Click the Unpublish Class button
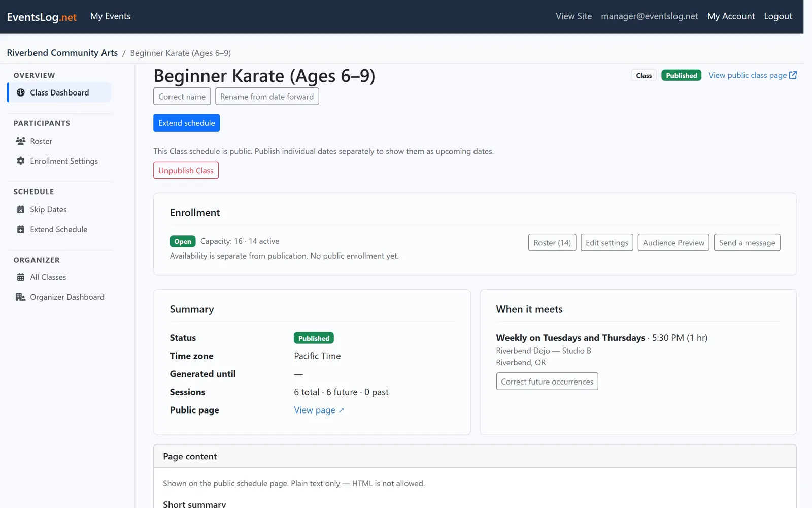This screenshot has width=812, height=508. (186, 170)
